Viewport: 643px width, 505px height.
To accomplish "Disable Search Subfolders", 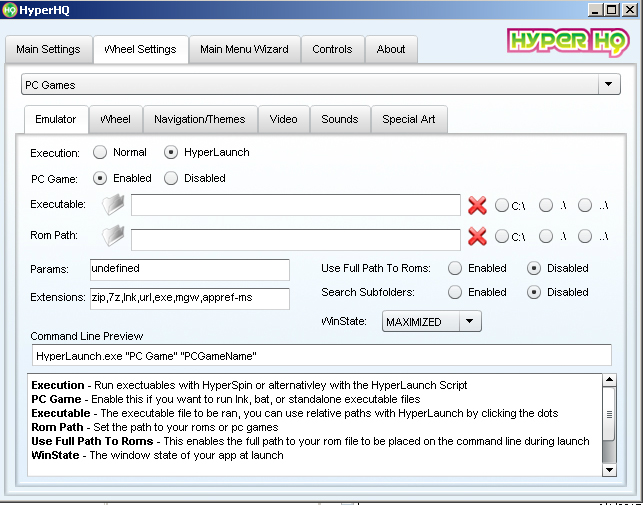I will pyautogui.click(x=534, y=292).
